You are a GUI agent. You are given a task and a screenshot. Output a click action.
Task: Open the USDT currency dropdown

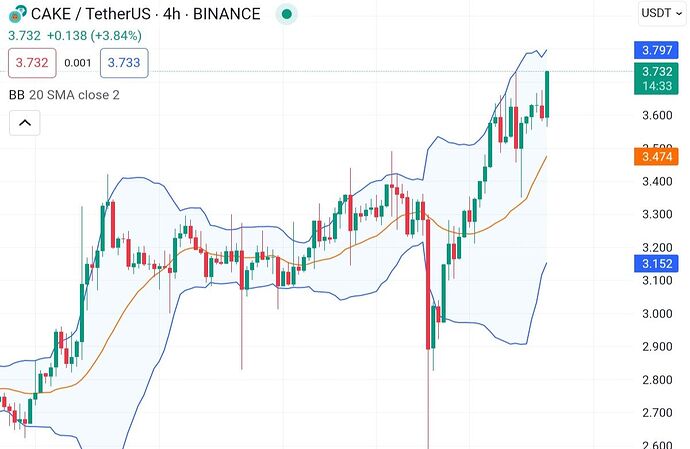click(660, 13)
